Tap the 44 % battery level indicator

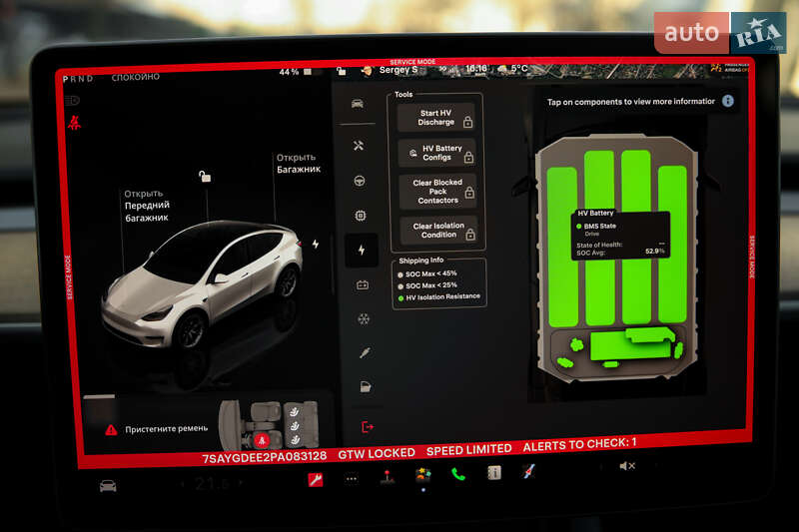[296, 72]
